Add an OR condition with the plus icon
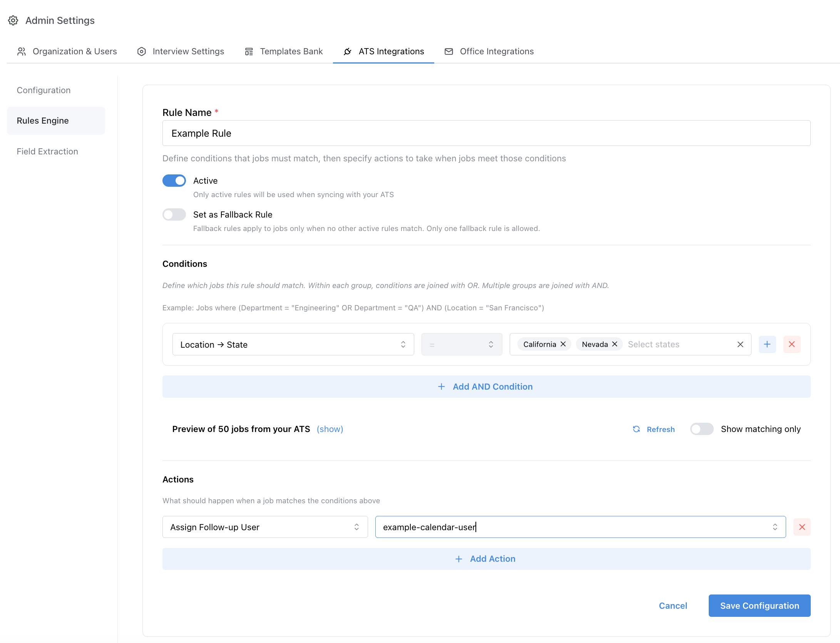840x643 pixels. click(x=767, y=344)
